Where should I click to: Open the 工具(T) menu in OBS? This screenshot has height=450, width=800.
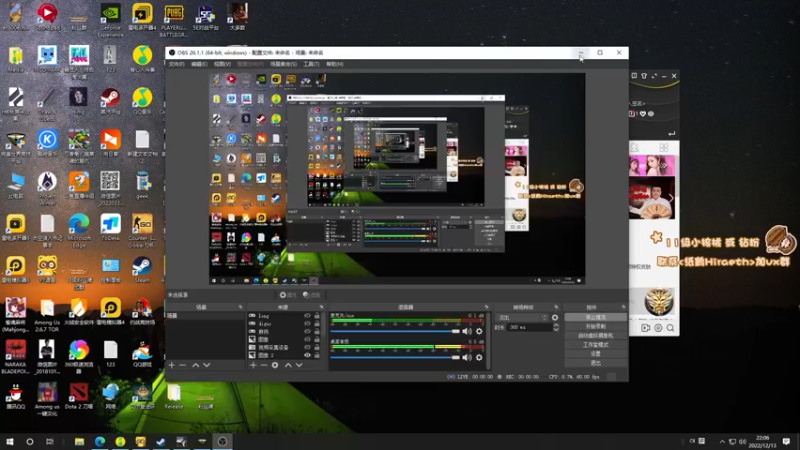click(311, 64)
